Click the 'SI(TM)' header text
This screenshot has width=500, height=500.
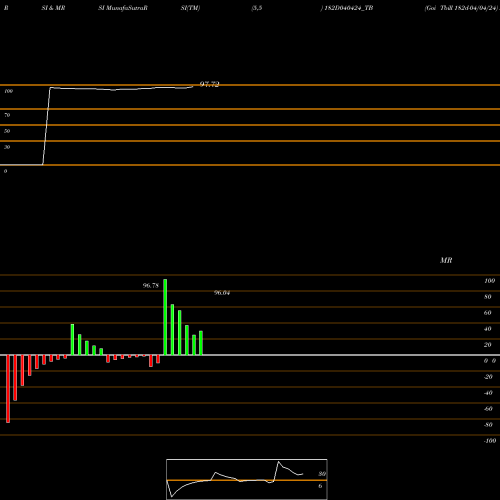(190, 8)
